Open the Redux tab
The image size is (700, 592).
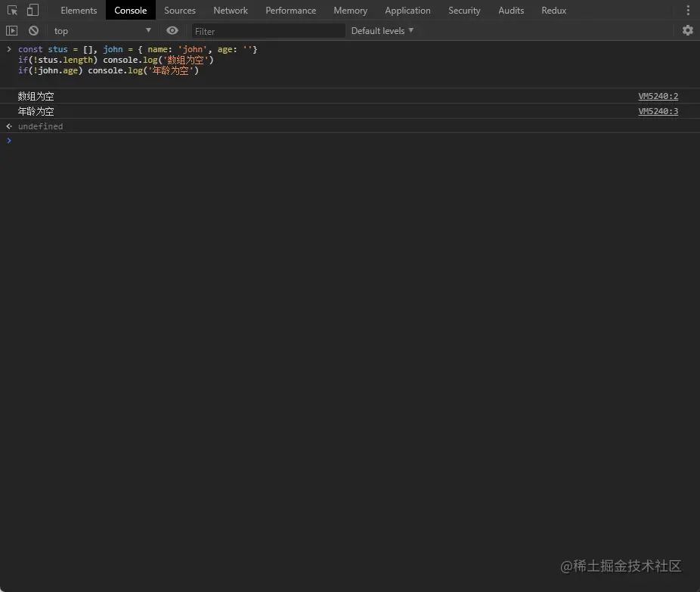pos(554,11)
